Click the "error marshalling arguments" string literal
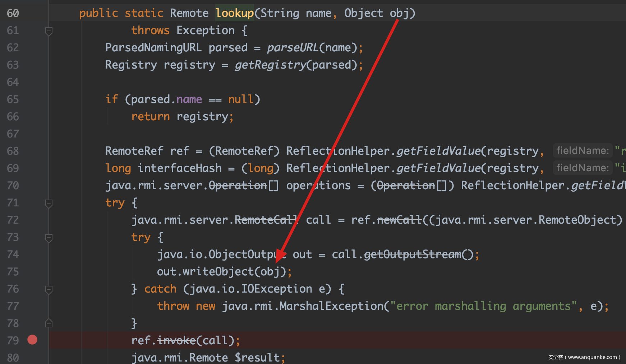 tap(483, 306)
